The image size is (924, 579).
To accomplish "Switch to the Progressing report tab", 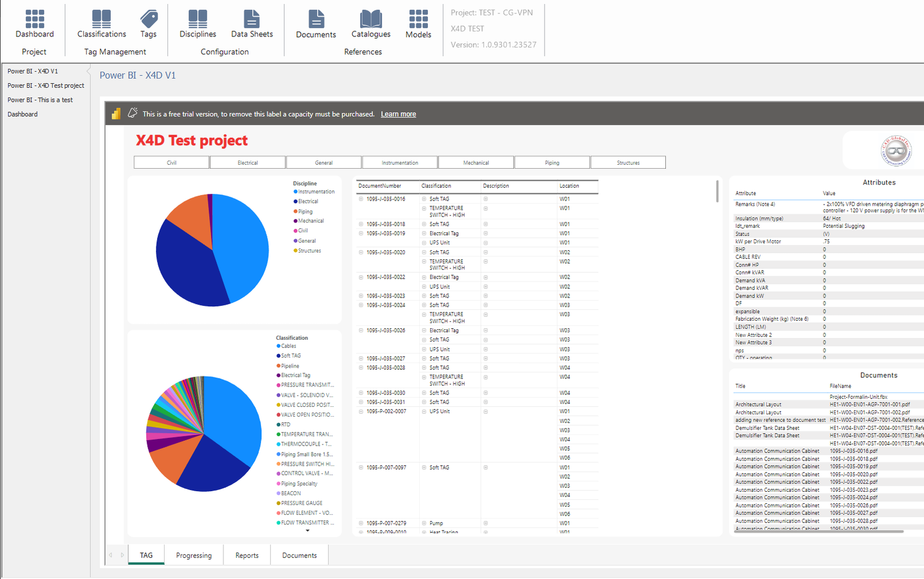I will (x=194, y=555).
